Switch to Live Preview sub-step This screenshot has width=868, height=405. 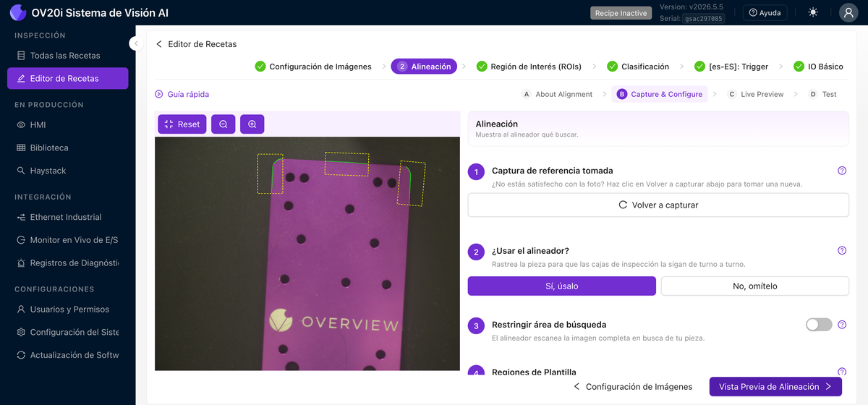pyautogui.click(x=755, y=94)
